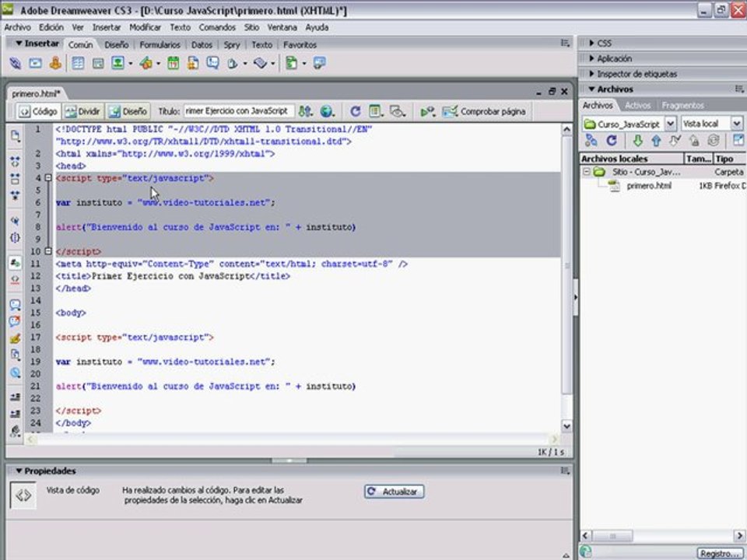This screenshot has width=747, height=560.
Task: Apply Comment coding toolbar icon
Action: [16, 305]
